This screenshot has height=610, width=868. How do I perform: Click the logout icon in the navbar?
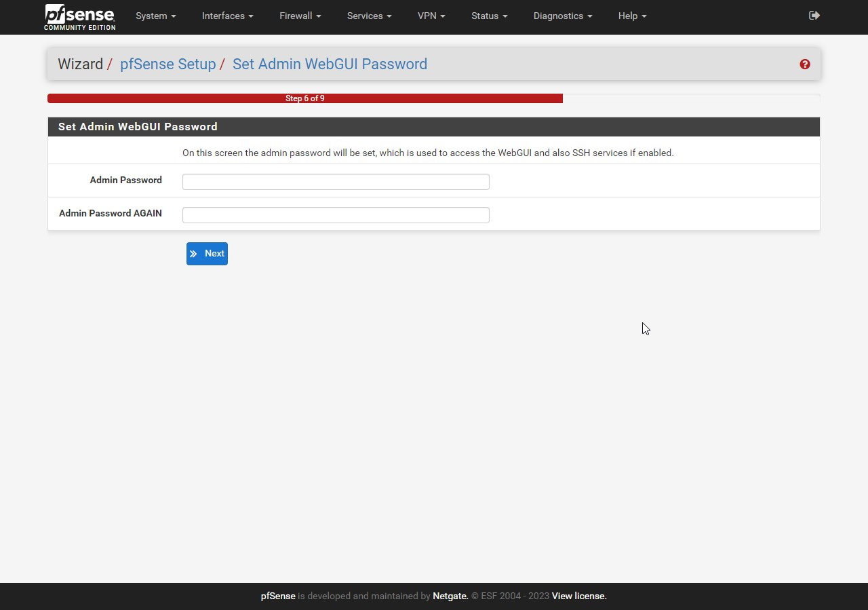point(814,16)
